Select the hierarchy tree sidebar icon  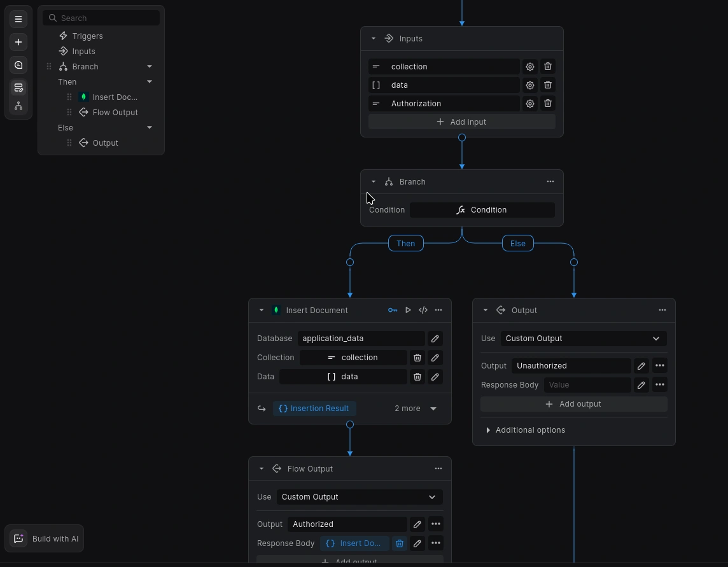[18, 106]
